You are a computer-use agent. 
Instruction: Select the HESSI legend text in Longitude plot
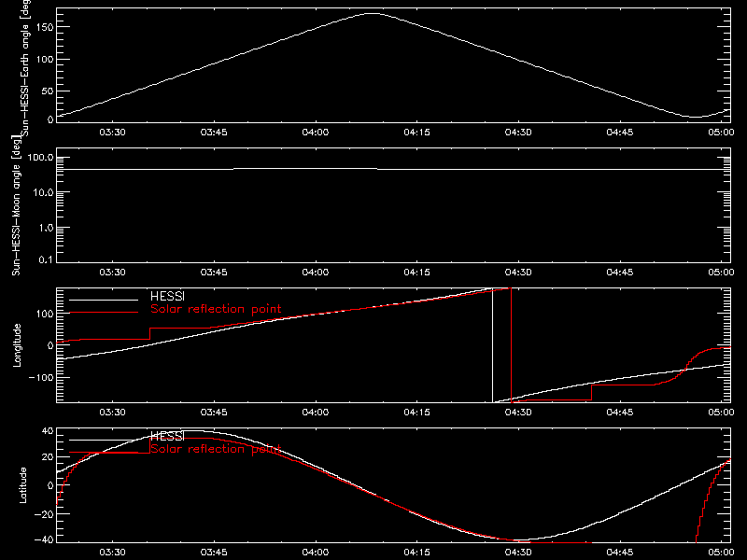coord(167,296)
